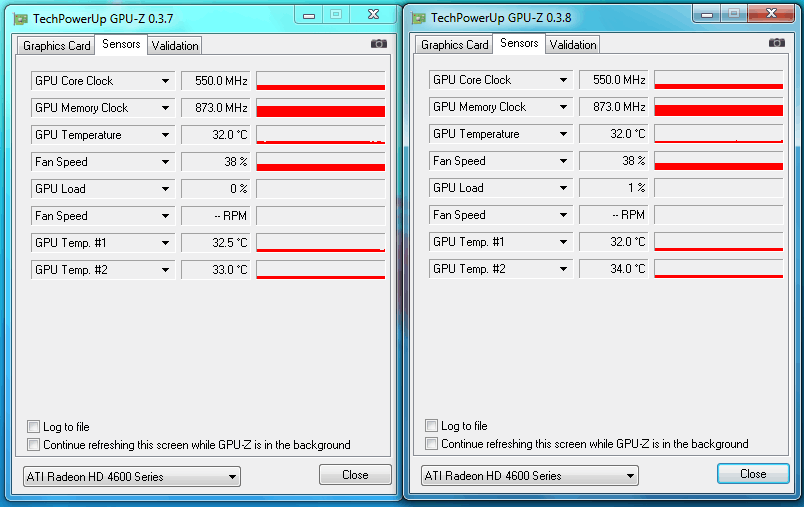Click the GPU-Z 0.3.7 title bar app icon
Viewport: 804px width, 507px height.
click(x=21, y=19)
